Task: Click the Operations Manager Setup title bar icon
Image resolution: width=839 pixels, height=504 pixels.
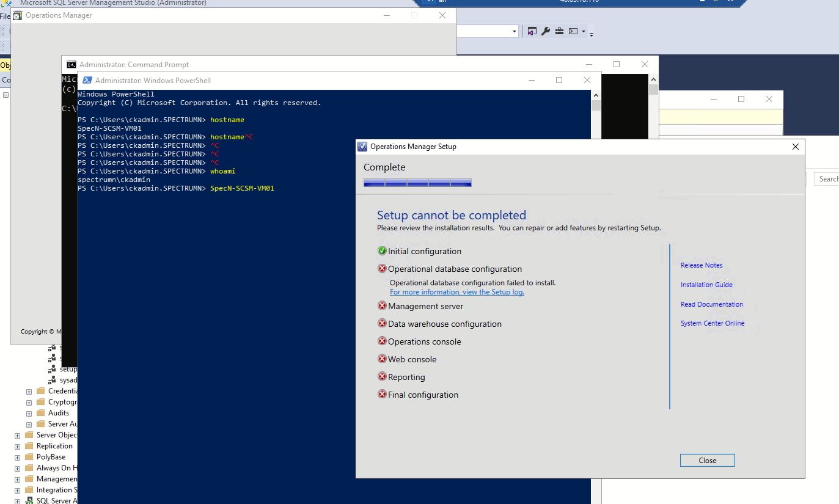Action: (362, 147)
